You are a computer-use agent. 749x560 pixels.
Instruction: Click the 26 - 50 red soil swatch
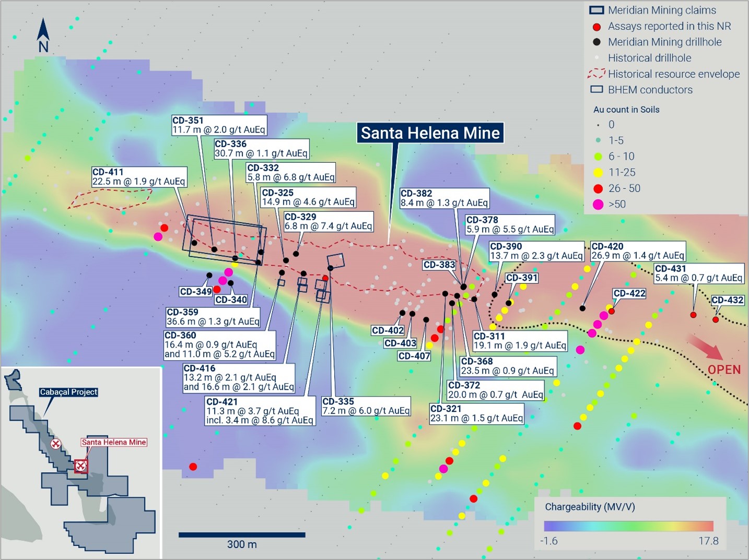tap(598, 188)
